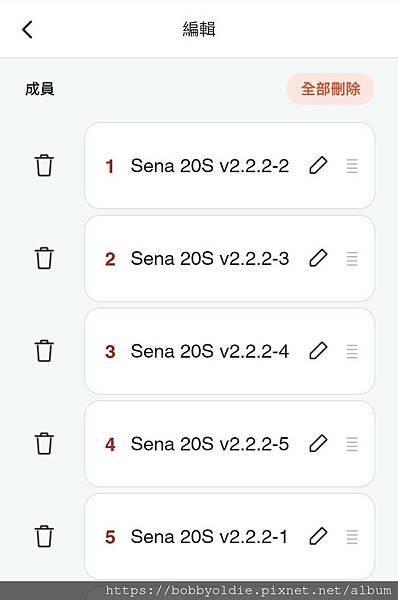Delete member Sena 20S v2.2.2-1 with trash icon
This screenshot has height=600, width=398.
(x=44, y=536)
